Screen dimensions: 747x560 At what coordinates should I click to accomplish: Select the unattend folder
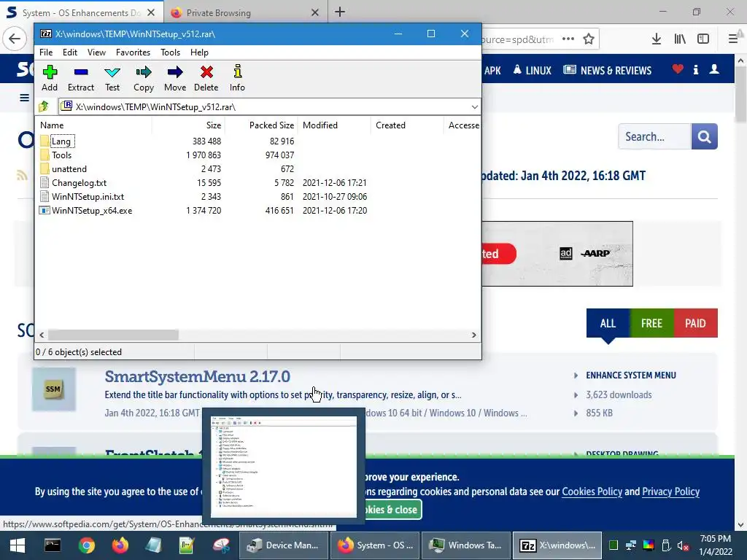point(69,168)
